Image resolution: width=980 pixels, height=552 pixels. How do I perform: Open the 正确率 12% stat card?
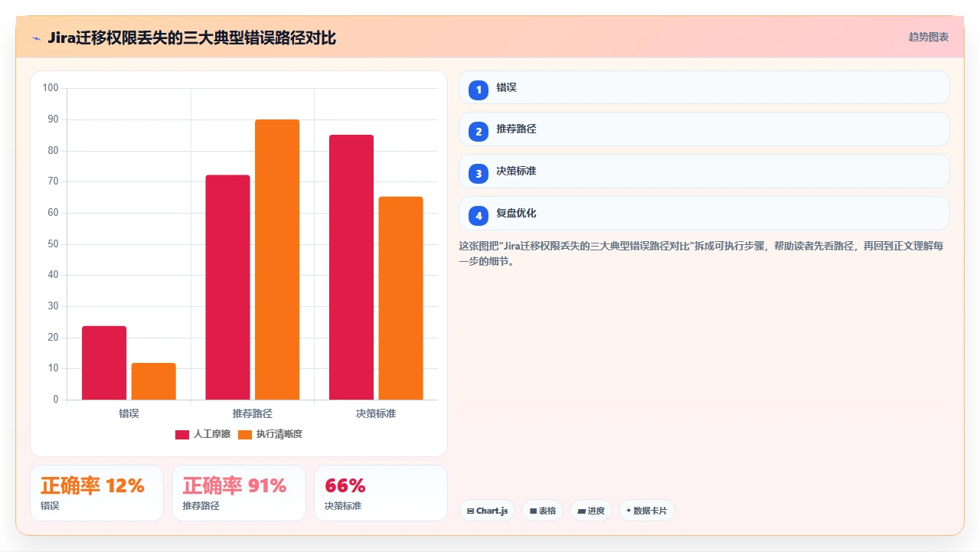click(96, 493)
